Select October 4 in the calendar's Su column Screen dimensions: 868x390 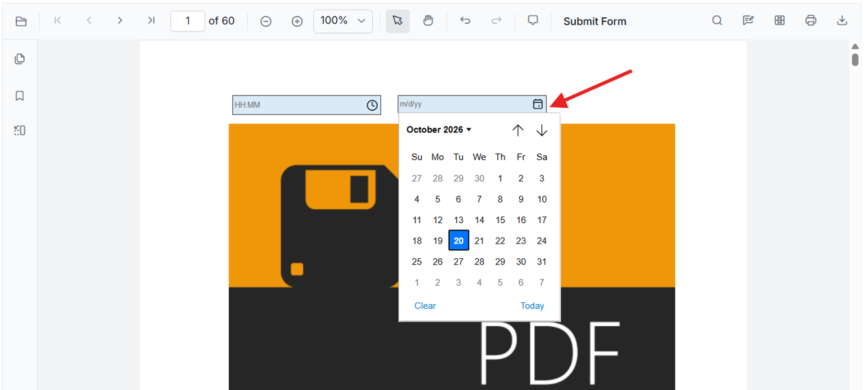coord(417,199)
